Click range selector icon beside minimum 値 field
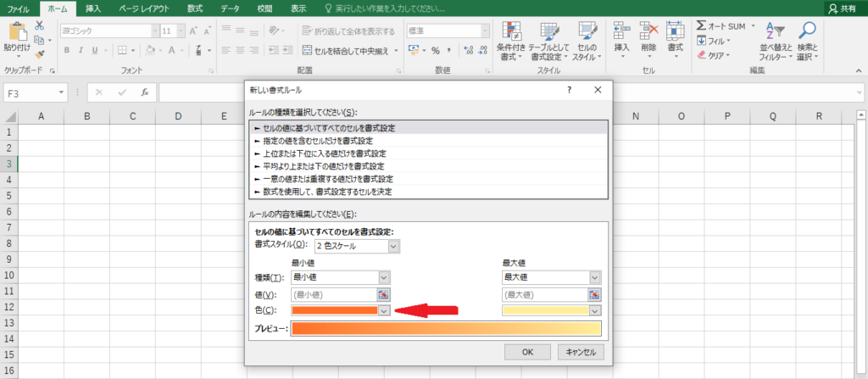The image size is (868, 379). (384, 294)
